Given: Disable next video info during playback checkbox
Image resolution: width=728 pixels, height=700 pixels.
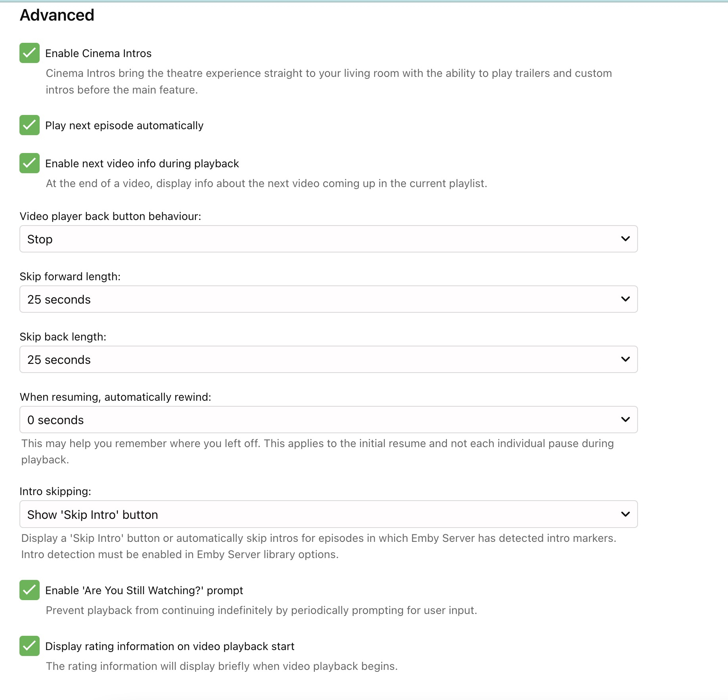Looking at the screenshot, I should pos(29,163).
